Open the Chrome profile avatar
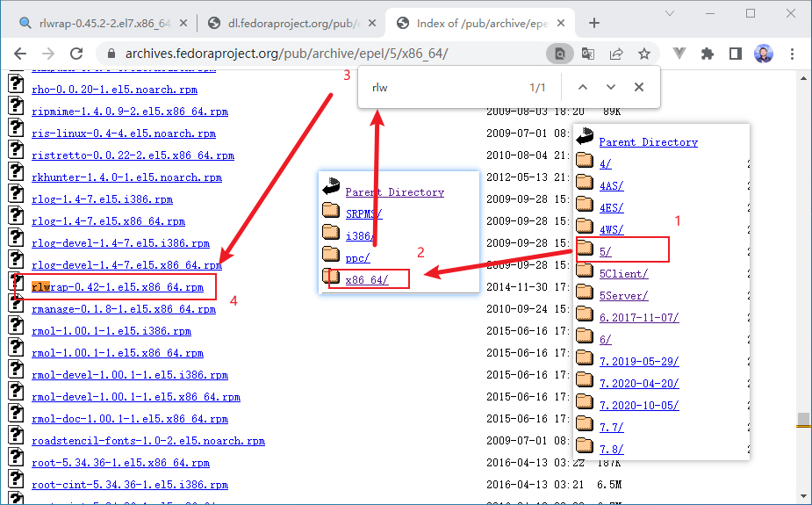The height and width of the screenshot is (505, 812). [764, 54]
